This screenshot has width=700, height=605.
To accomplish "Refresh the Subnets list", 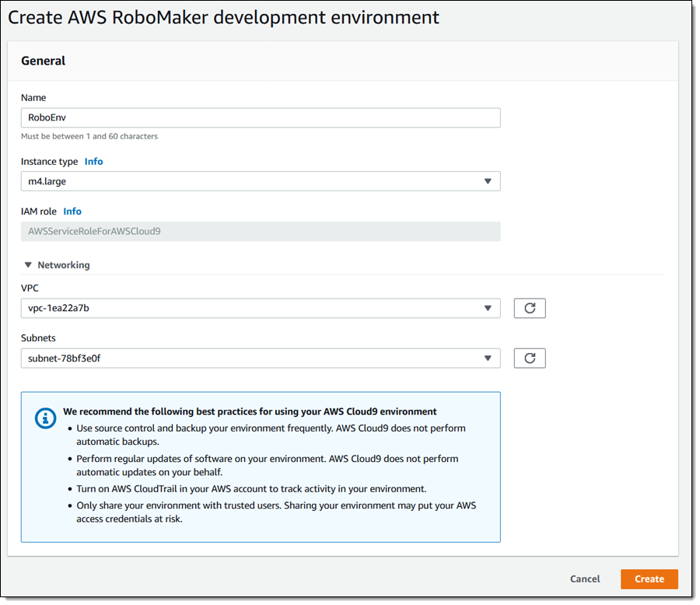I will pyautogui.click(x=530, y=358).
